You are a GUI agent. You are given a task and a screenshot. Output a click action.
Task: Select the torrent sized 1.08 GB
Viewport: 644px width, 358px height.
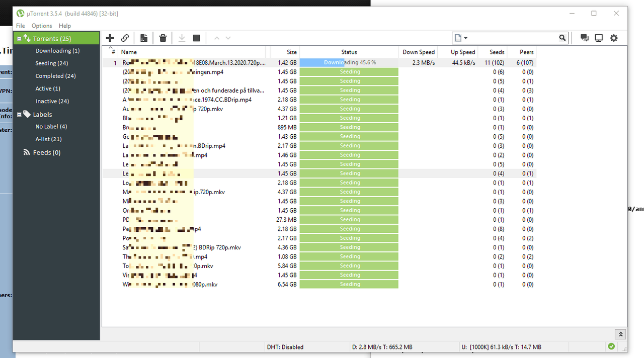coord(319,256)
